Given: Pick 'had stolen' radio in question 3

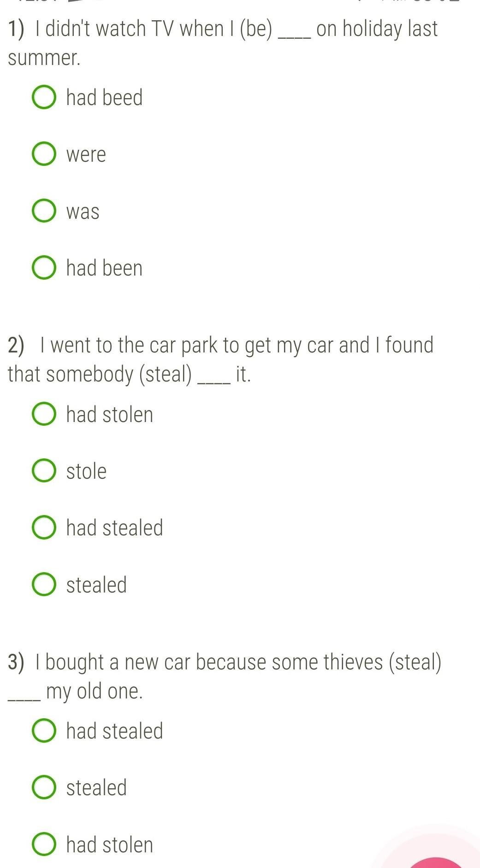Looking at the screenshot, I should pos(44,845).
